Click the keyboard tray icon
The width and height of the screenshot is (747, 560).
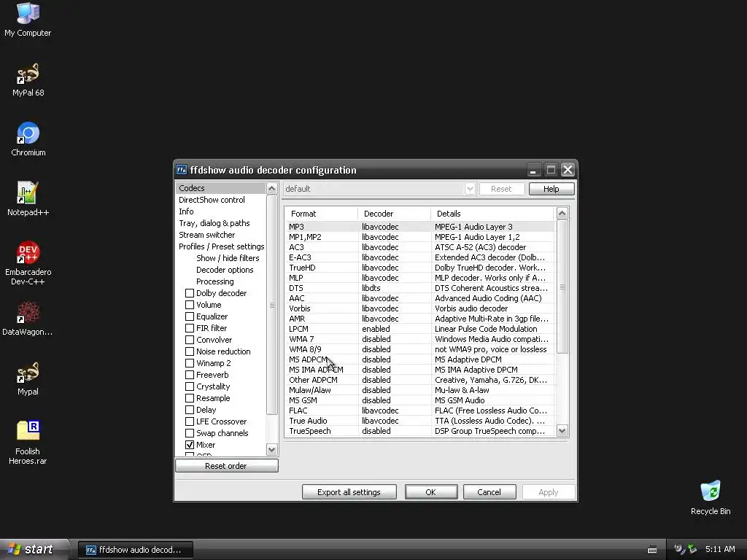652,550
